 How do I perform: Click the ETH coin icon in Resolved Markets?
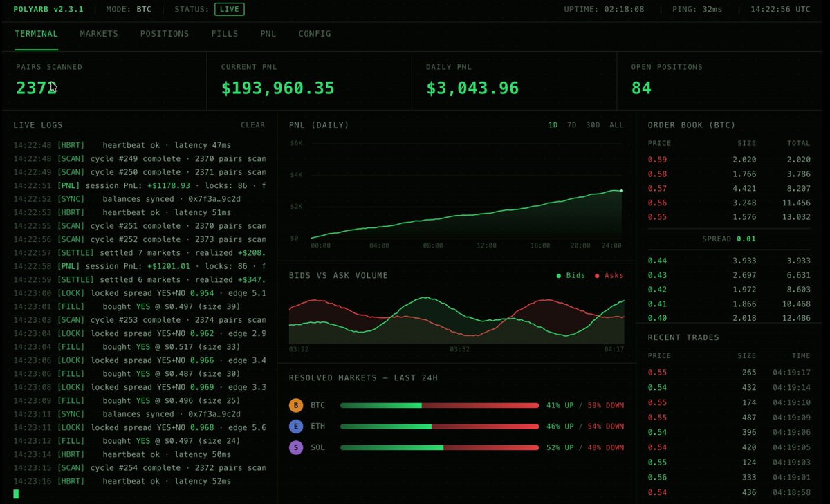point(296,427)
